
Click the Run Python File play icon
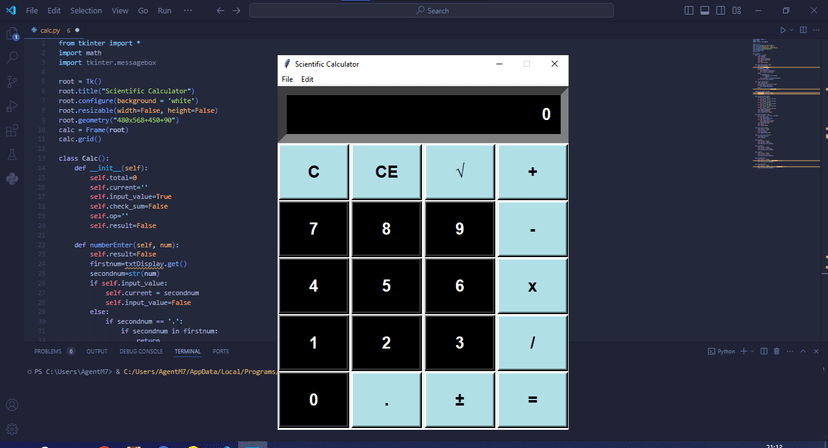tap(782, 30)
